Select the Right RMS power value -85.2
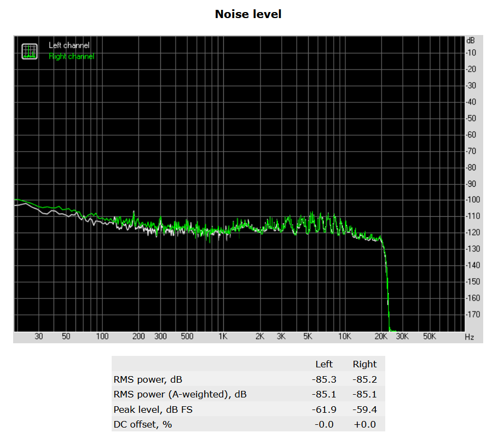The image size is (504, 444). [x=364, y=380]
